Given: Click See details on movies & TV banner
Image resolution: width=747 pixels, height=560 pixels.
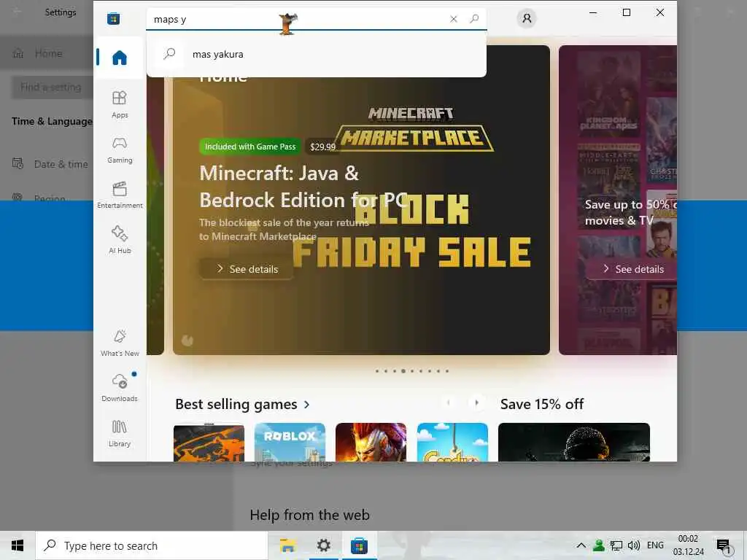Looking at the screenshot, I should pyautogui.click(x=632, y=269).
